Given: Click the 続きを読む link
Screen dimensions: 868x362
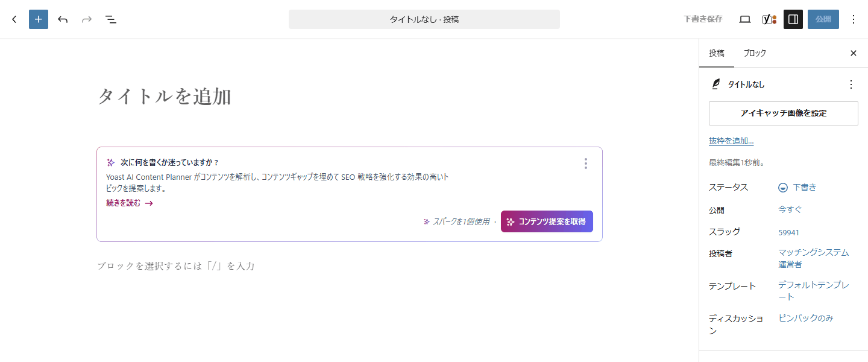Looking at the screenshot, I should tap(130, 203).
